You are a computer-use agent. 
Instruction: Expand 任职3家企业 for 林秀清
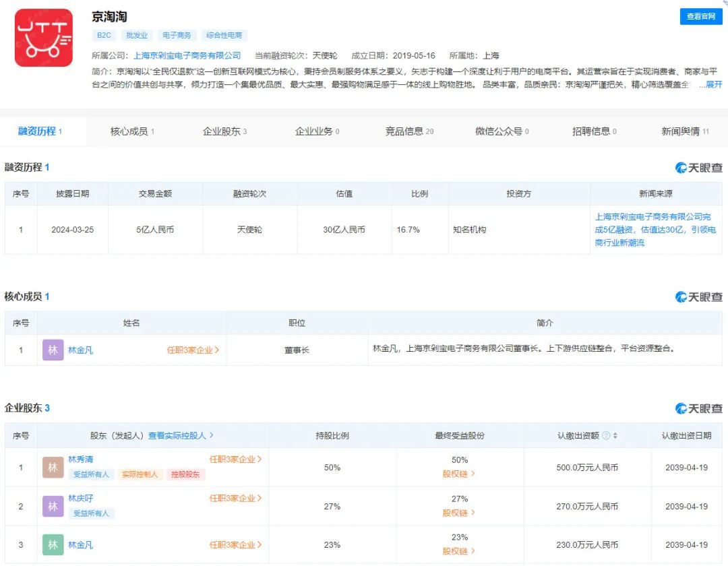coord(235,460)
